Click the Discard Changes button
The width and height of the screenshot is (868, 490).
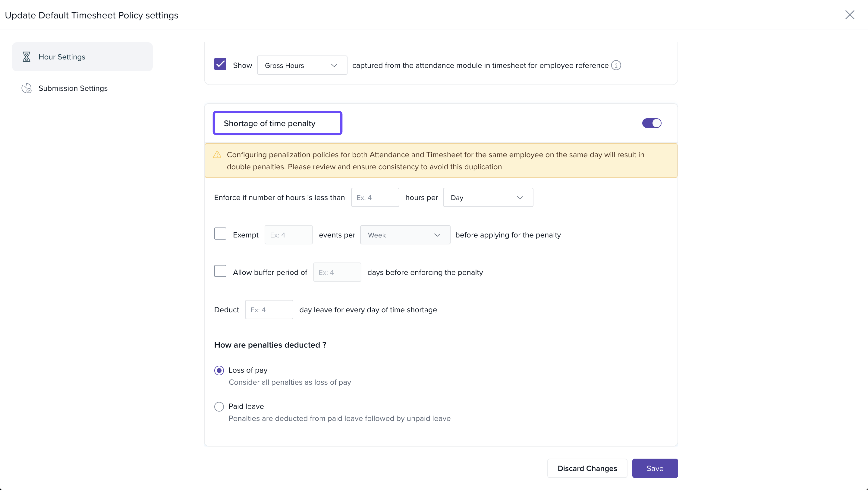(x=587, y=468)
